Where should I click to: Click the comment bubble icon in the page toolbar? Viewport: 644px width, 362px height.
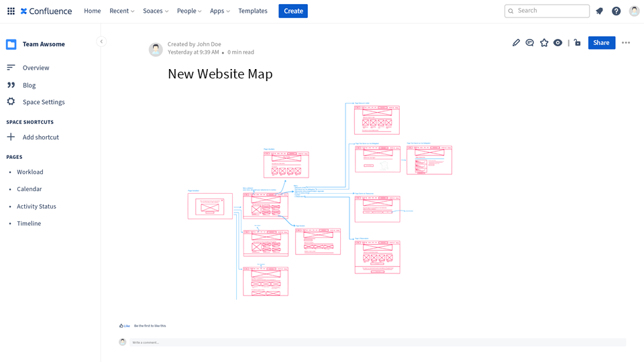tap(530, 43)
